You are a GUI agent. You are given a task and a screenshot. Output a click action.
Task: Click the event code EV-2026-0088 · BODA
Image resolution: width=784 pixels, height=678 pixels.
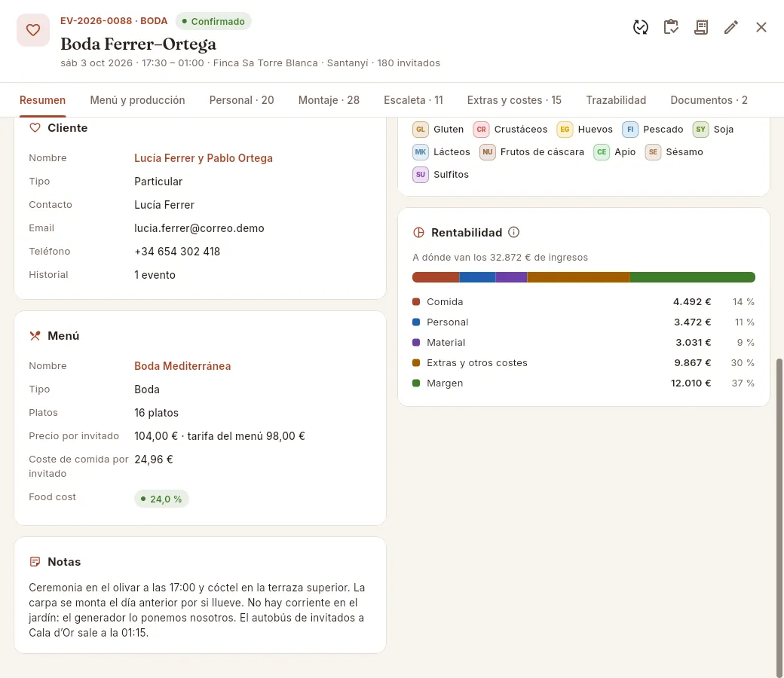tap(114, 21)
